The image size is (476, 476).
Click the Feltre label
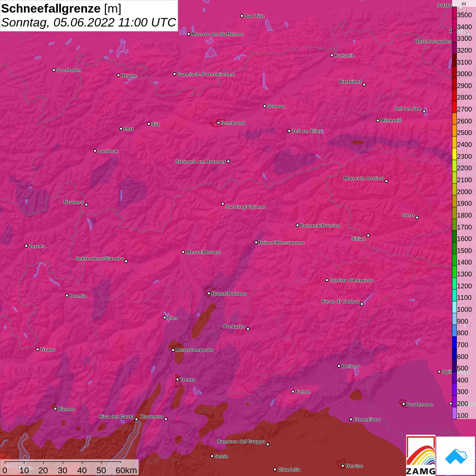303,392
